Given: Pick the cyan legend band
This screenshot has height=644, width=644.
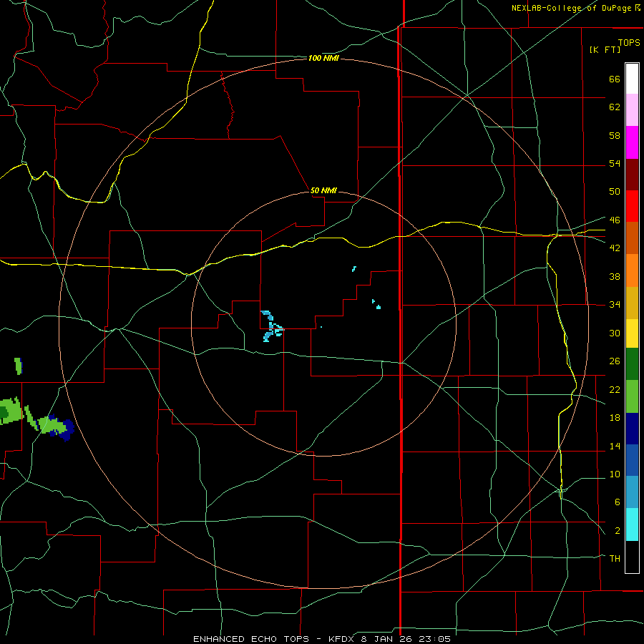Looking at the screenshot, I should pyautogui.click(x=632, y=525).
